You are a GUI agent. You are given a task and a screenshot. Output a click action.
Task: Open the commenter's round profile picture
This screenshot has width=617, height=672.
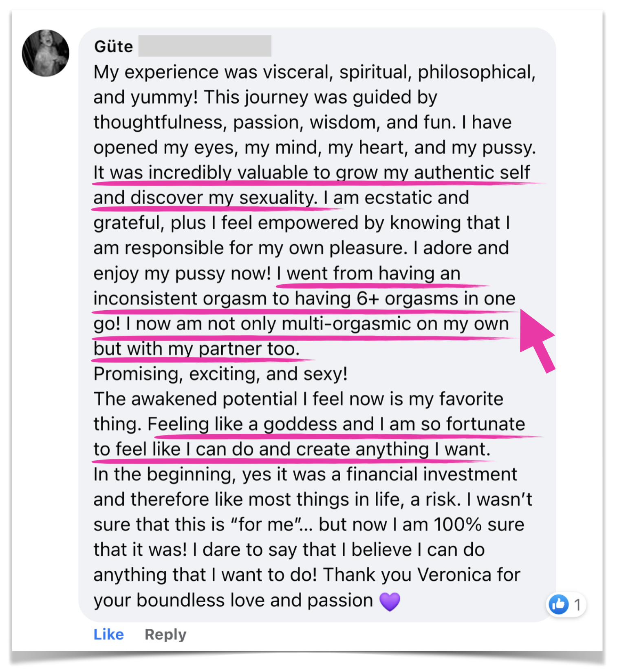point(45,53)
